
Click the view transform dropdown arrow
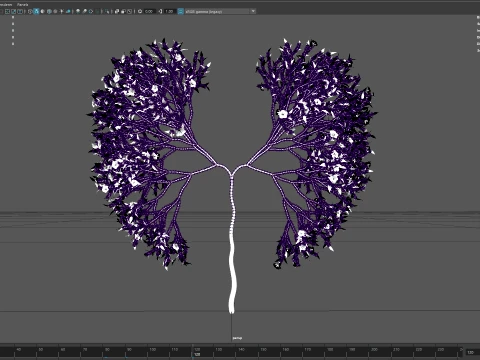pyautogui.click(x=253, y=11)
